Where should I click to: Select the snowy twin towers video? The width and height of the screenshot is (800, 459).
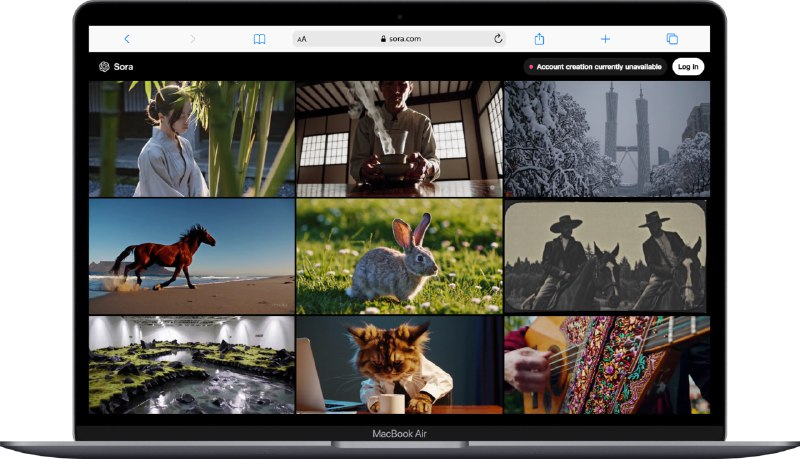[x=607, y=139]
